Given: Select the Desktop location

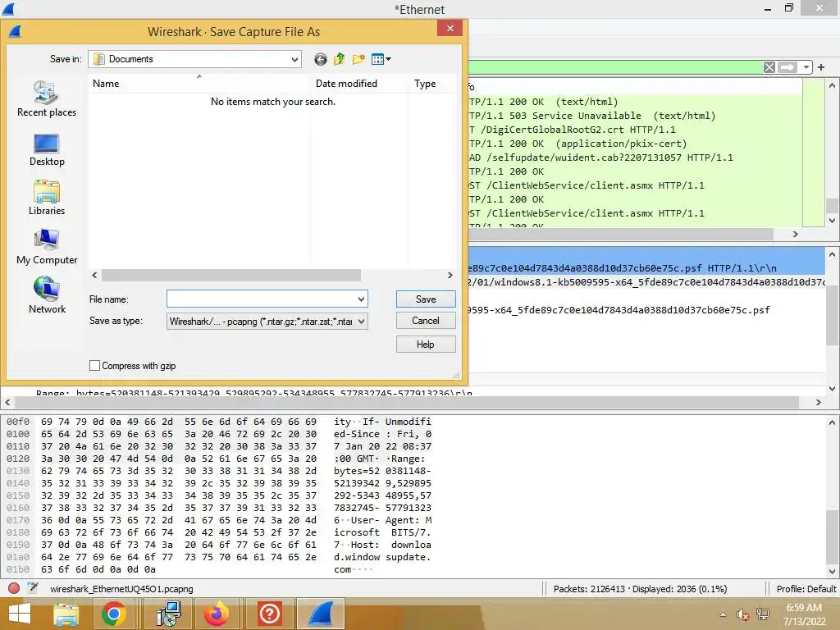Looking at the screenshot, I should 47,150.
